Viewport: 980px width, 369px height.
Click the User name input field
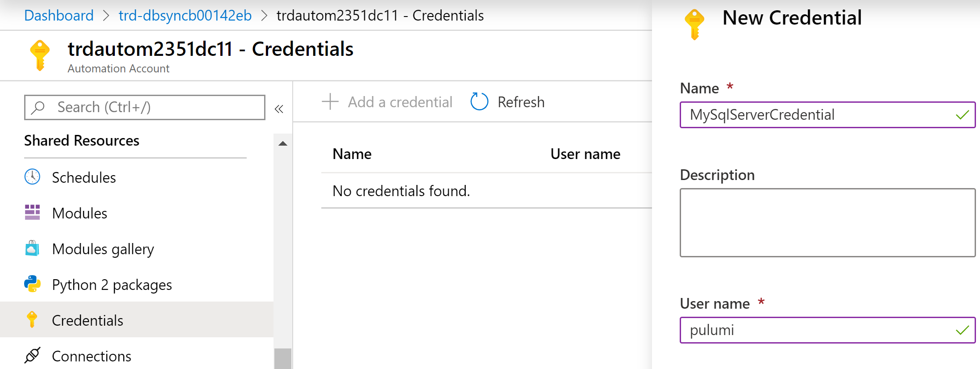pyautogui.click(x=818, y=330)
